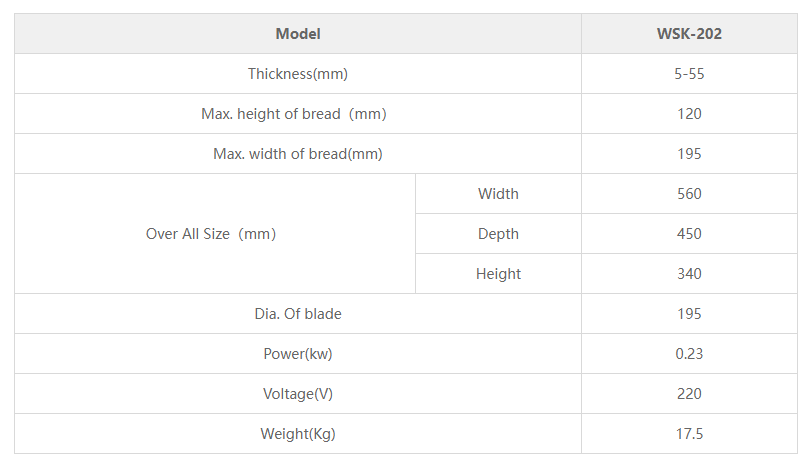The image size is (812, 470).
Task: Select the Dia. Of blade label
Action: (298, 314)
